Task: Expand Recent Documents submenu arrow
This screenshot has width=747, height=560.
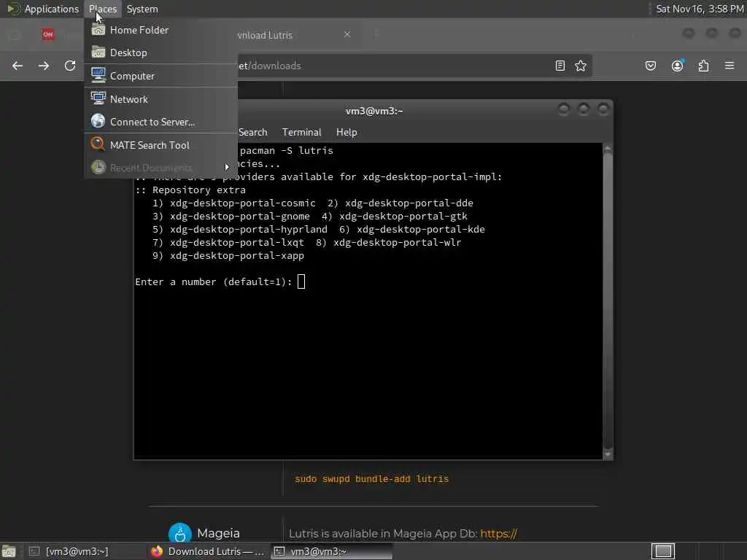Action: coord(227,167)
